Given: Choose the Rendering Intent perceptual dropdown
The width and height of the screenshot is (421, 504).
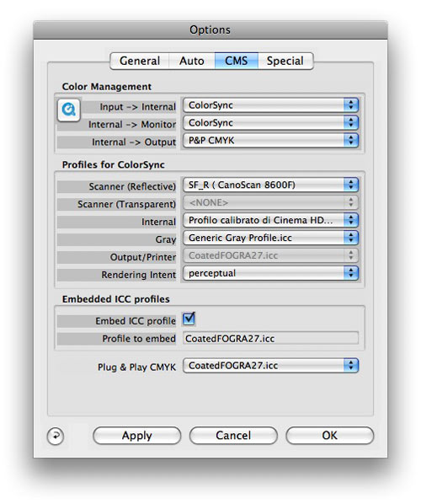Looking at the screenshot, I should coord(270,273).
